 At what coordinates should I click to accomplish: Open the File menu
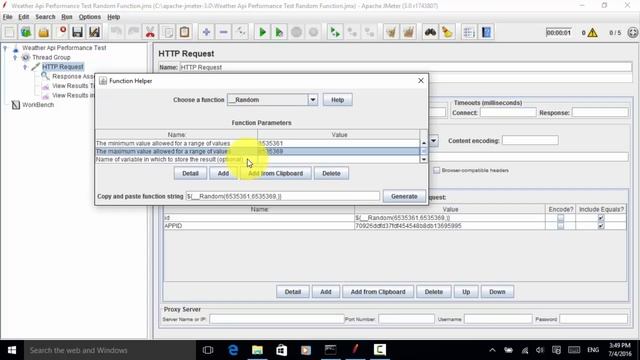[x=7, y=17]
